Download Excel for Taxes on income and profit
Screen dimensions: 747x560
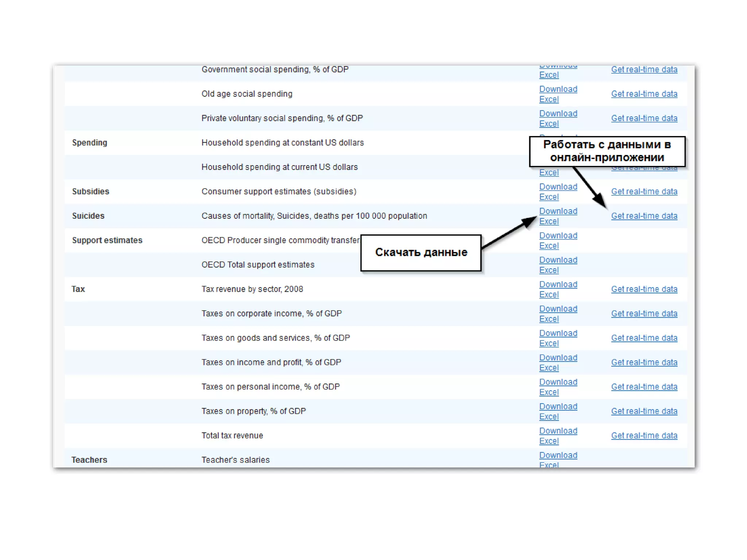click(558, 358)
